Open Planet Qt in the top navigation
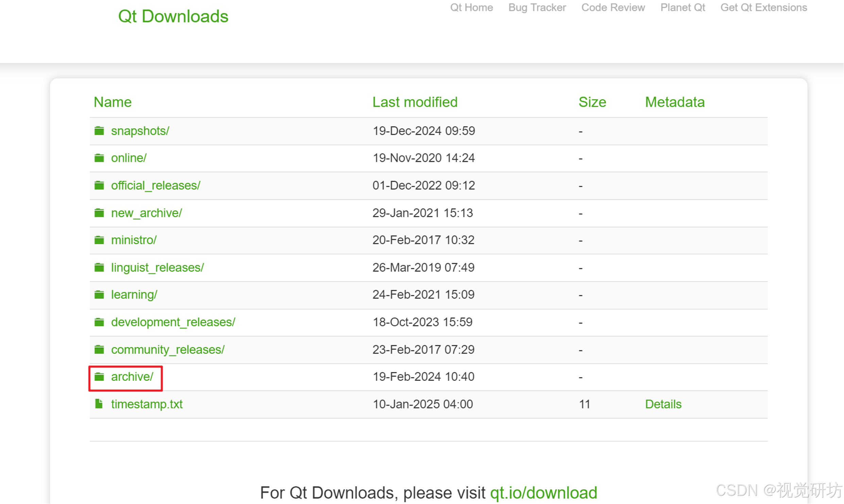 [682, 7]
